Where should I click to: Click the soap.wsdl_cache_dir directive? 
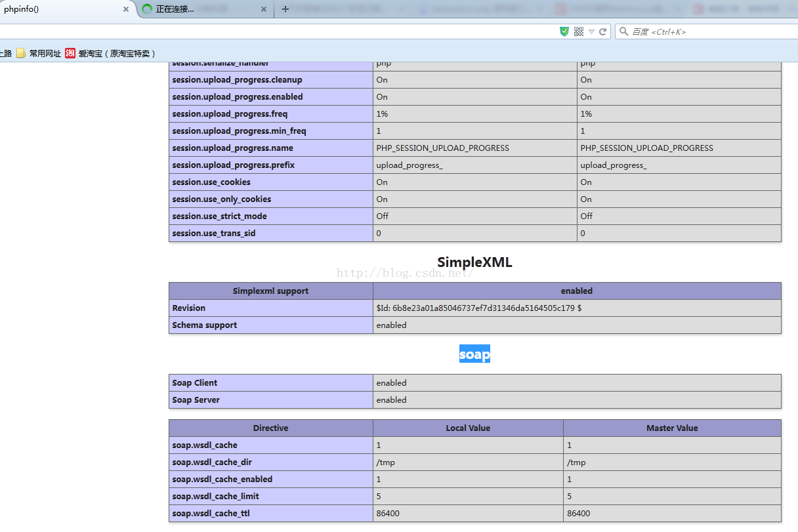pyautogui.click(x=212, y=462)
